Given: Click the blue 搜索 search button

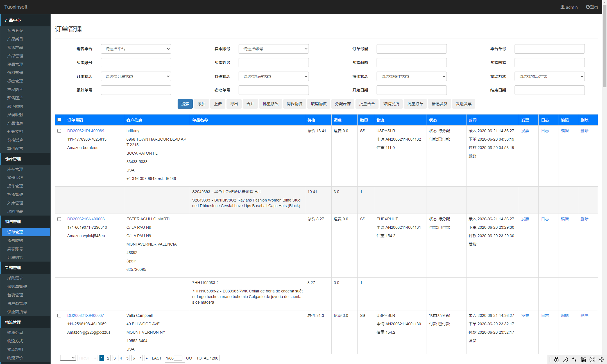Looking at the screenshot, I should pyautogui.click(x=185, y=104).
